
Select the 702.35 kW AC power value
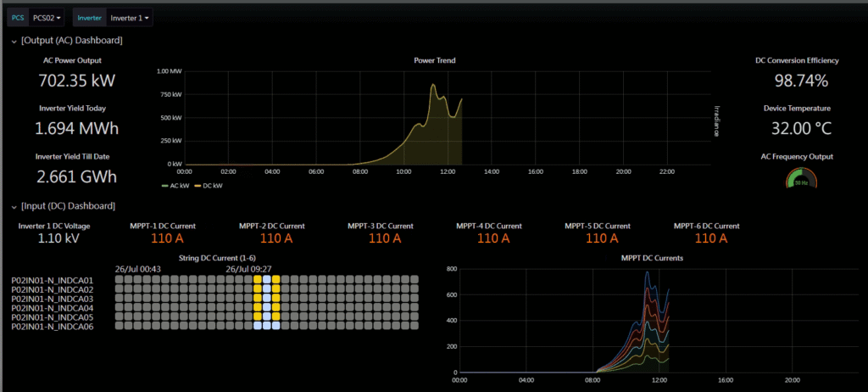coord(76,81)
